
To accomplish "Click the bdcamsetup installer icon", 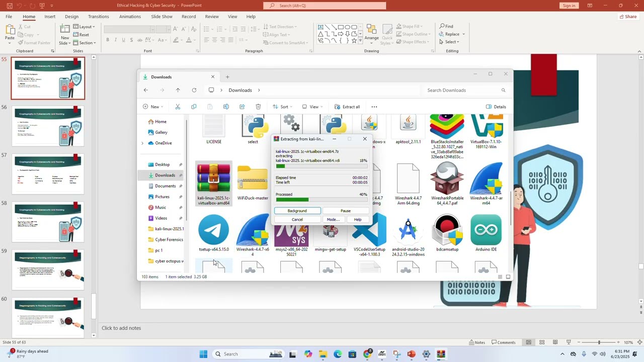I will 447,231.
